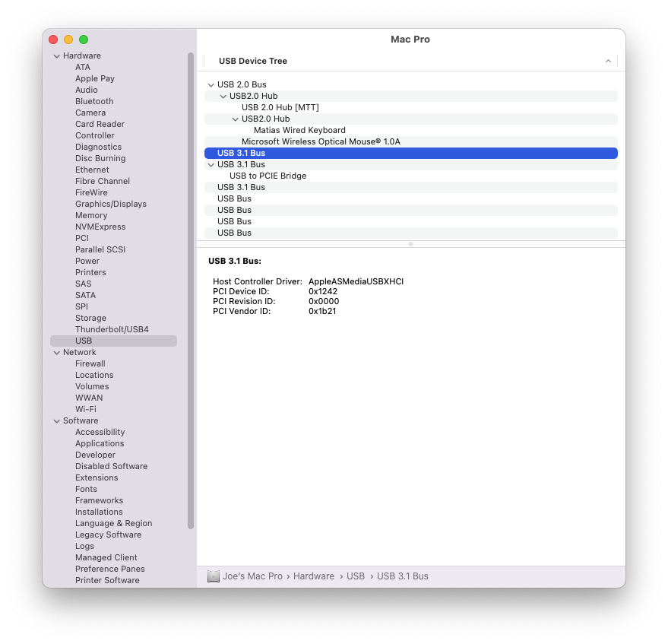Open Bluetooth hardware info

[x=94, y=101]
